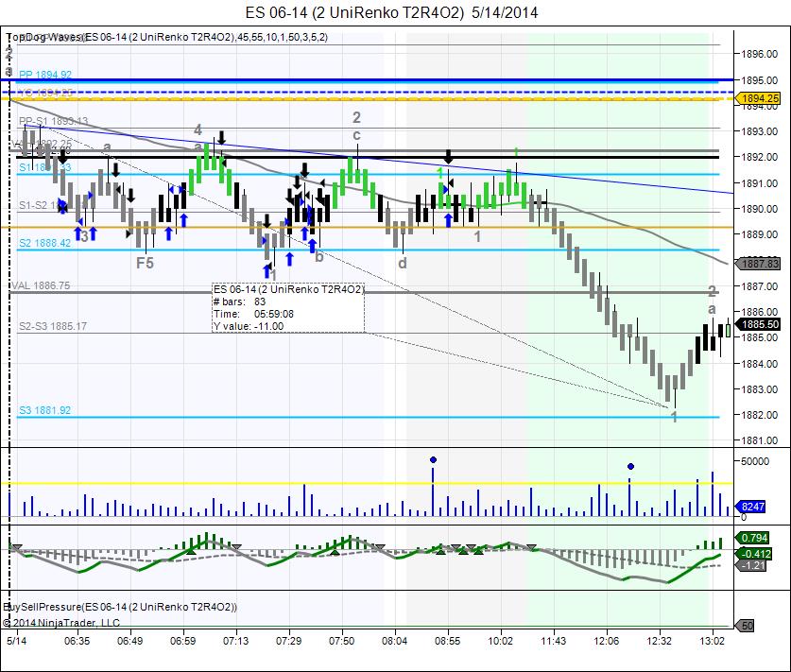Click the 2014 NinjaTrader, LLC copyright text
The height and width of the screenshot is (672, 791).
pos(61,623)
